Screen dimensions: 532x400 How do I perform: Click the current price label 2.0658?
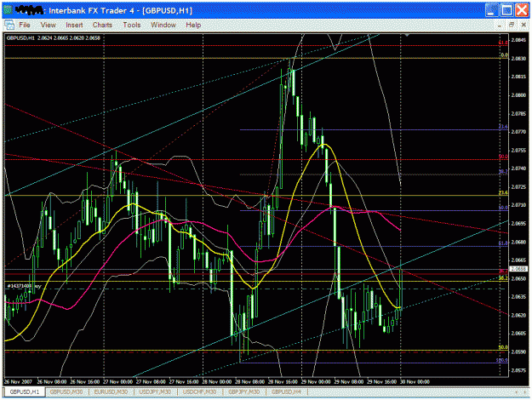(x=518, y=269)
